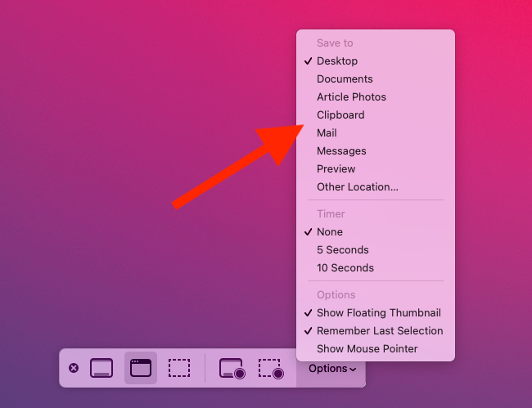The width and height of the screenshot is (532, 408).
Task: Pick Other Location… menu entry
Action: [x=376, y=186]
